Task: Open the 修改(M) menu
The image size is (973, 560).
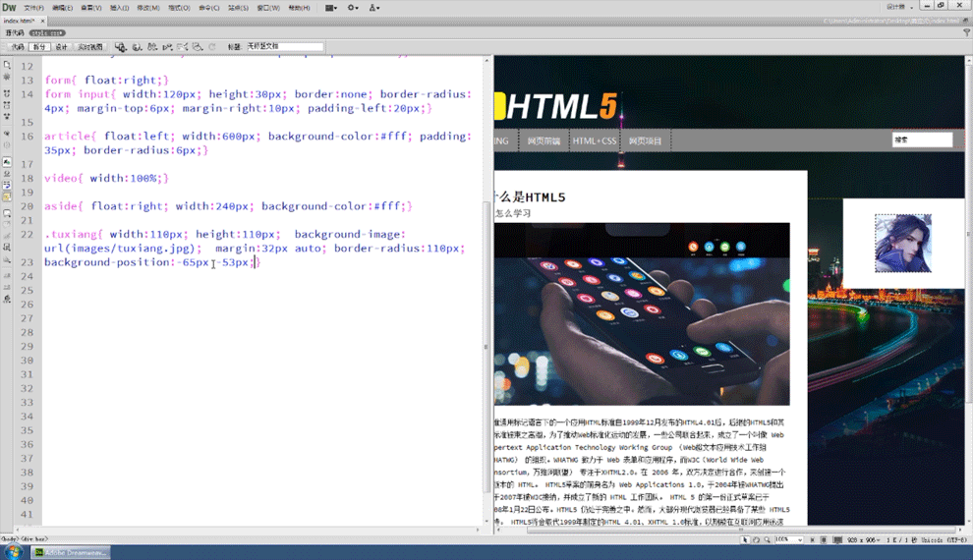Action: point(147,8)
